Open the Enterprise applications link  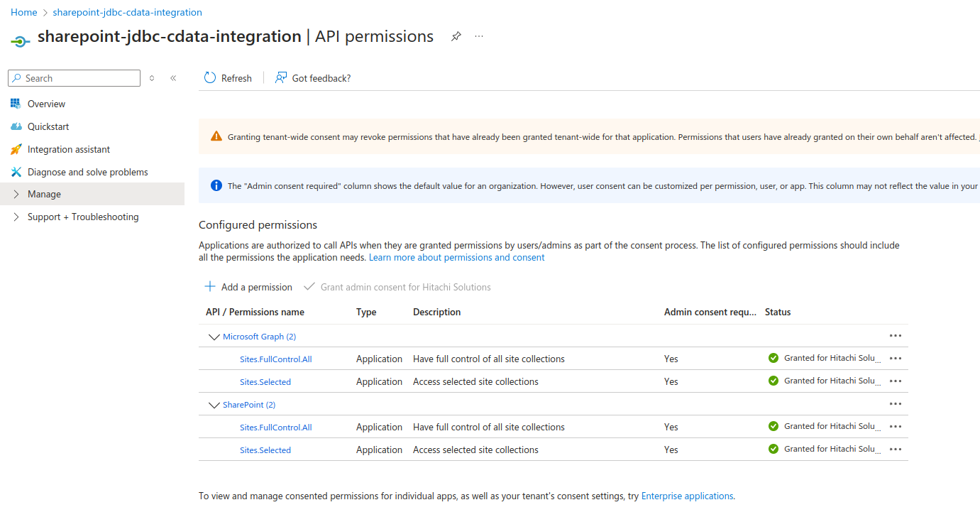pos(687,496)
